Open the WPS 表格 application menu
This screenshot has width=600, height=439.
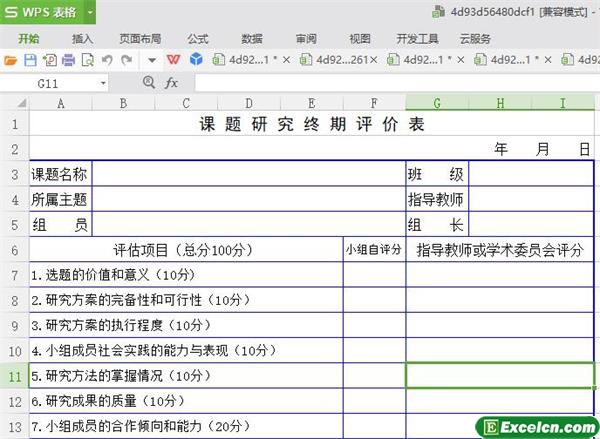[40, 12]
